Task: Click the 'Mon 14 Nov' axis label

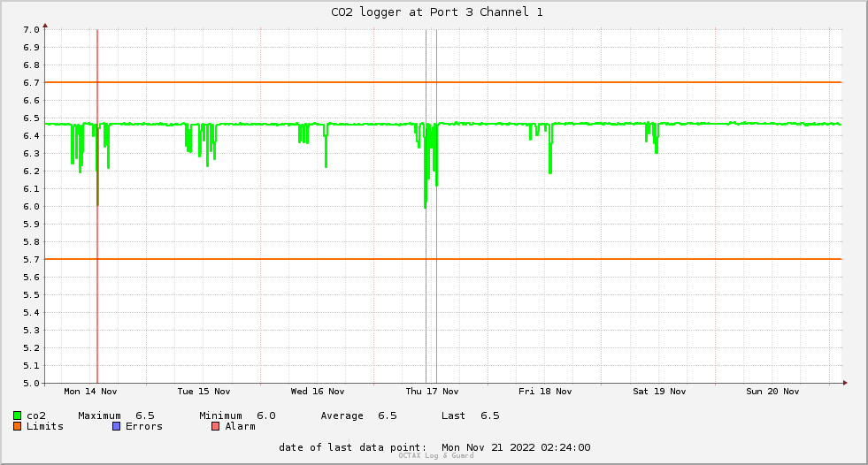Action: [x=90, y=392]
